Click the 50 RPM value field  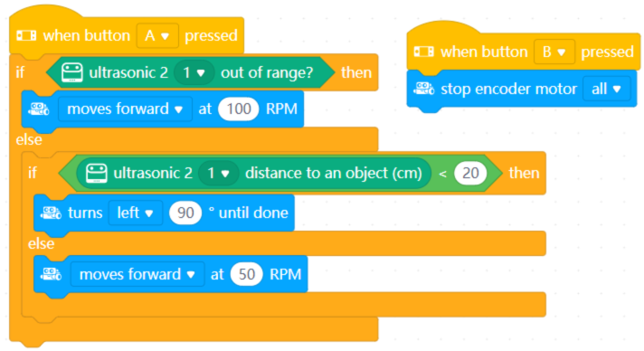tap(246, 274)
